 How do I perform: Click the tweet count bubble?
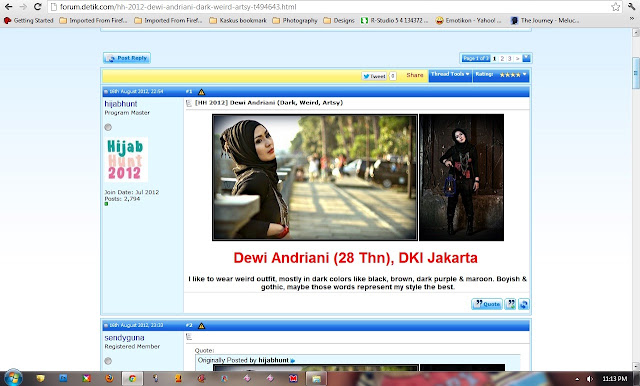click(x=393, y=76)
